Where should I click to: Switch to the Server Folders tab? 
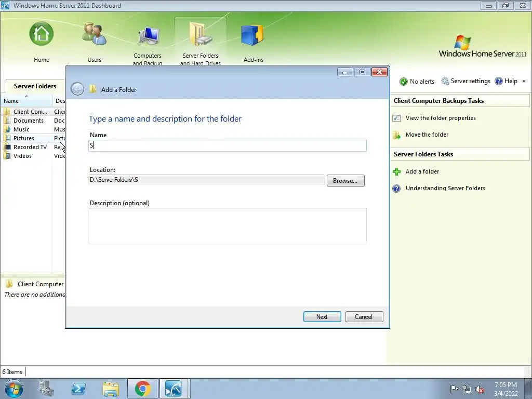(x=35, y=86)
